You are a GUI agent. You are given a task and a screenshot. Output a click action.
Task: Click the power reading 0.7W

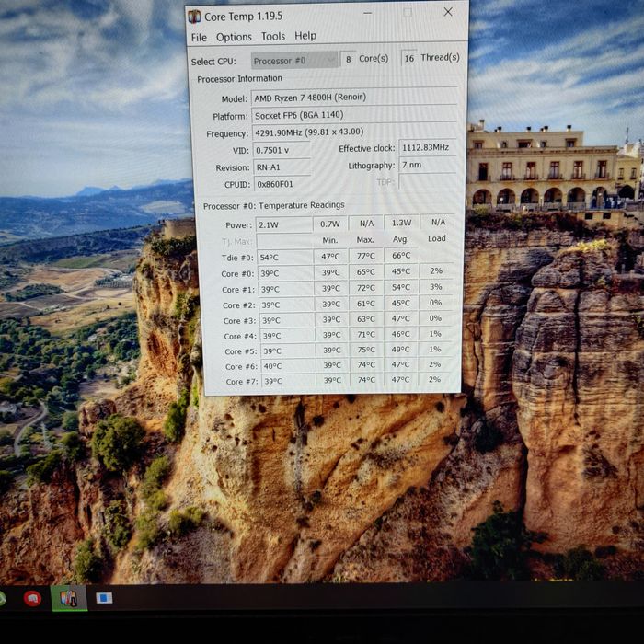[x=330, y=224]
